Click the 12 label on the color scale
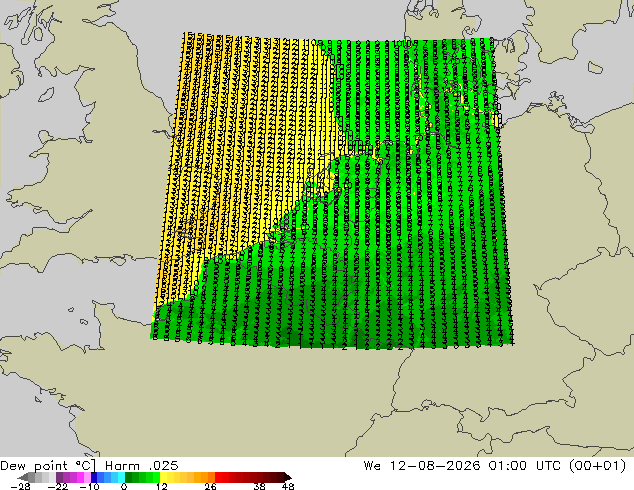This screenshot has width=634, height=490. [x=162, y=486]
